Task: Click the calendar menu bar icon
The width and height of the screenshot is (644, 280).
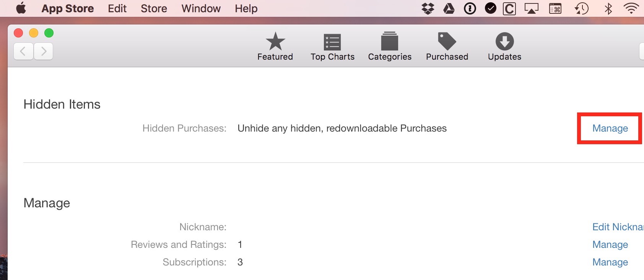Action: coord(555,8)
